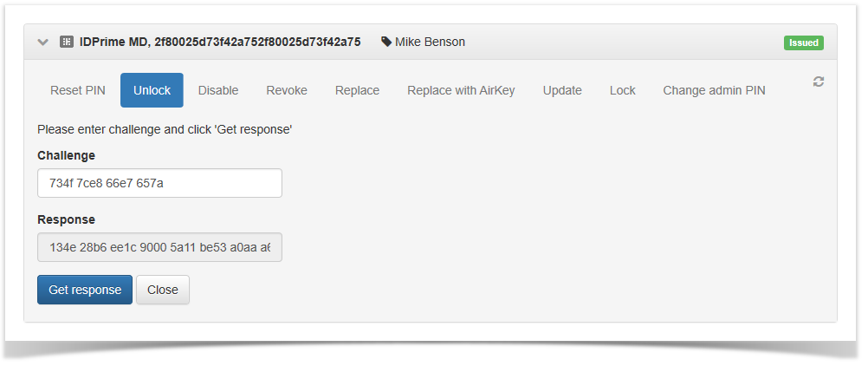Click the Response output field
868x366 pixels.
159,247
